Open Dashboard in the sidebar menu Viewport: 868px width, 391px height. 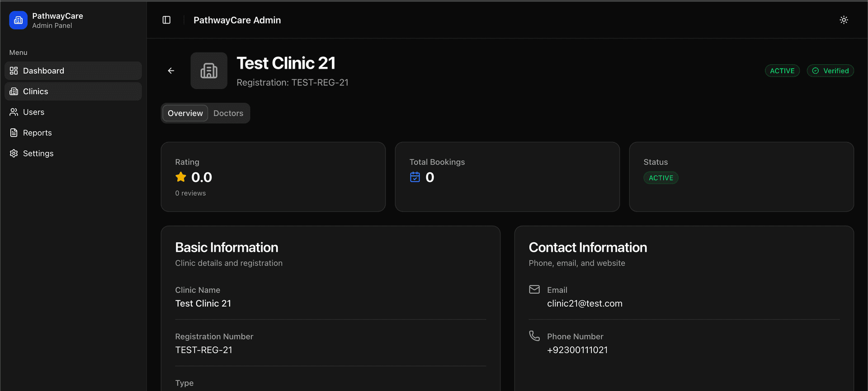pos(73,71)
